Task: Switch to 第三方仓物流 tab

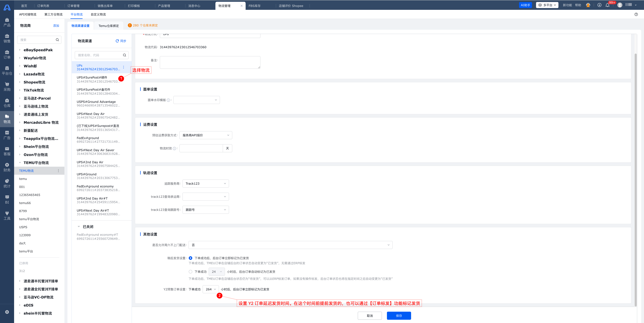Action: click(53, 14)
